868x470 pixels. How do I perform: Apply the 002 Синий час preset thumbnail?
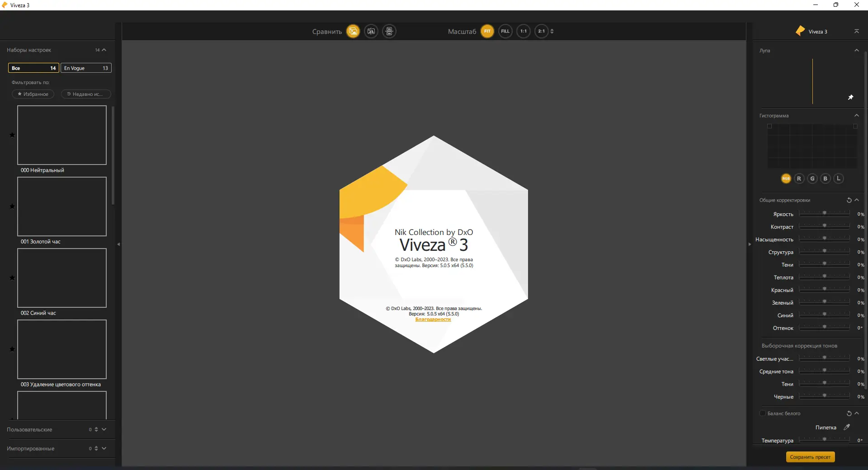click(62, 278)
